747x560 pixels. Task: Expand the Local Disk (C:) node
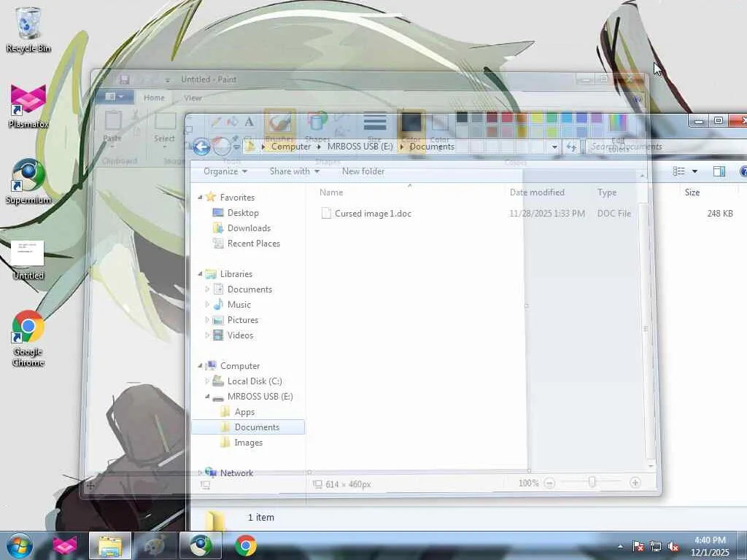pyautogui.click(x=207, y=381)
